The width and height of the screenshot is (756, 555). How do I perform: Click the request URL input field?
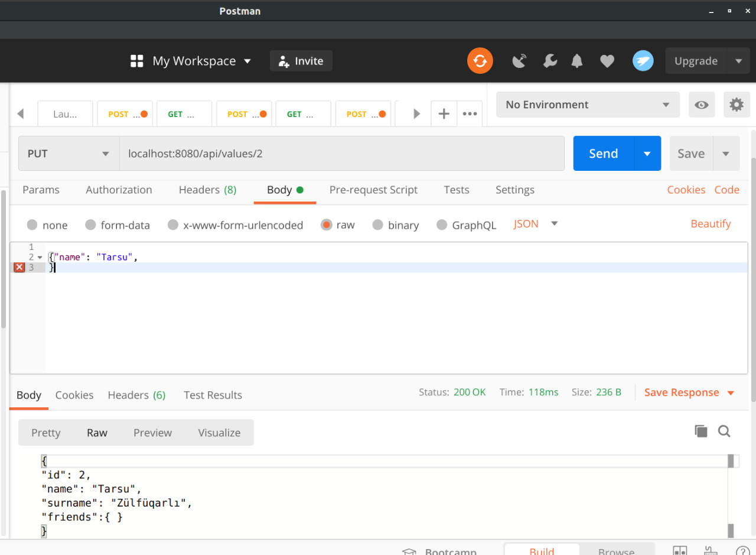point(342,154)
